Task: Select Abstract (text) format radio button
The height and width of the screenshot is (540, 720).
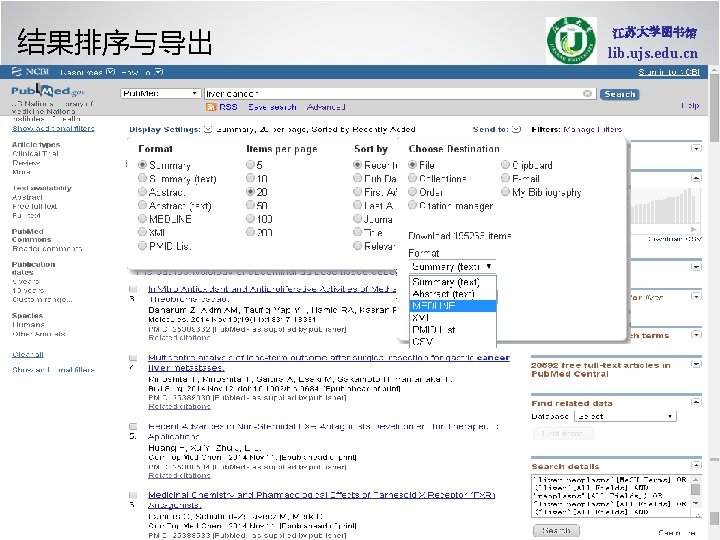Action: [x=142, y=205]
